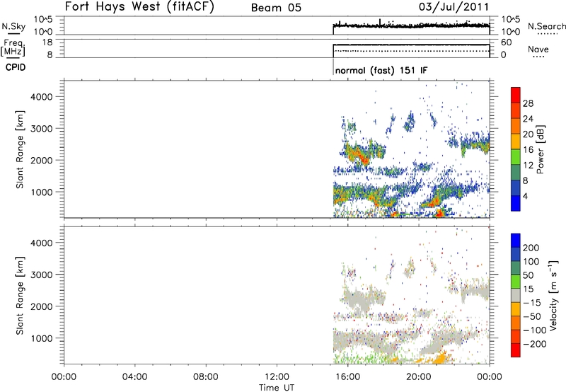This screenshot has width=566, height=392.
Task: Click the 1000 tick on velocity panel
Action: [42, 338]
